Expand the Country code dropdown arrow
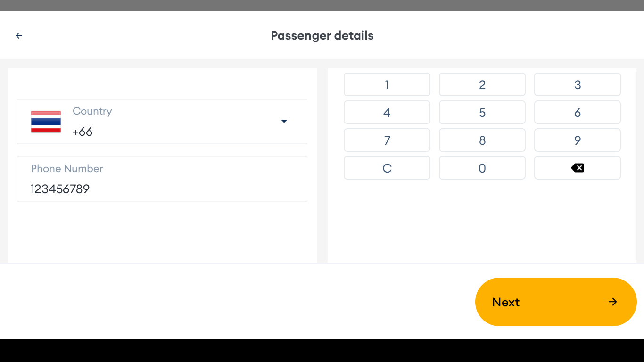The width and height of the screenshot is (644, 362). pyautogui.click(x=284, y=122)
